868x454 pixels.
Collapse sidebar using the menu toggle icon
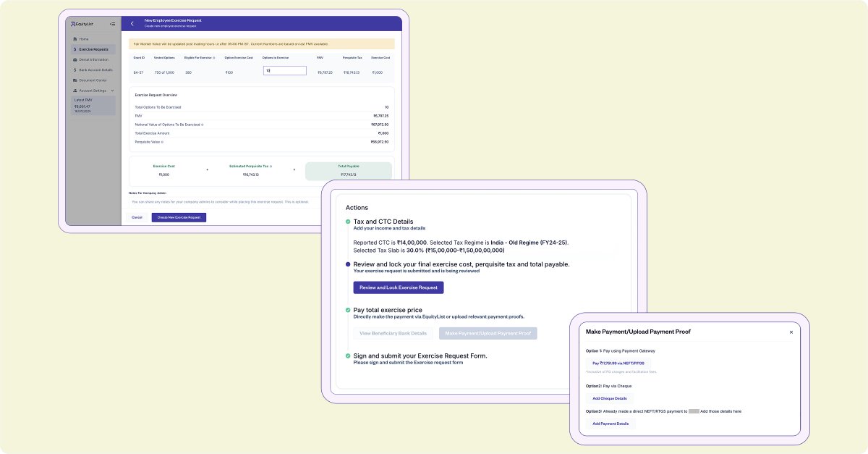pos(112,24)
